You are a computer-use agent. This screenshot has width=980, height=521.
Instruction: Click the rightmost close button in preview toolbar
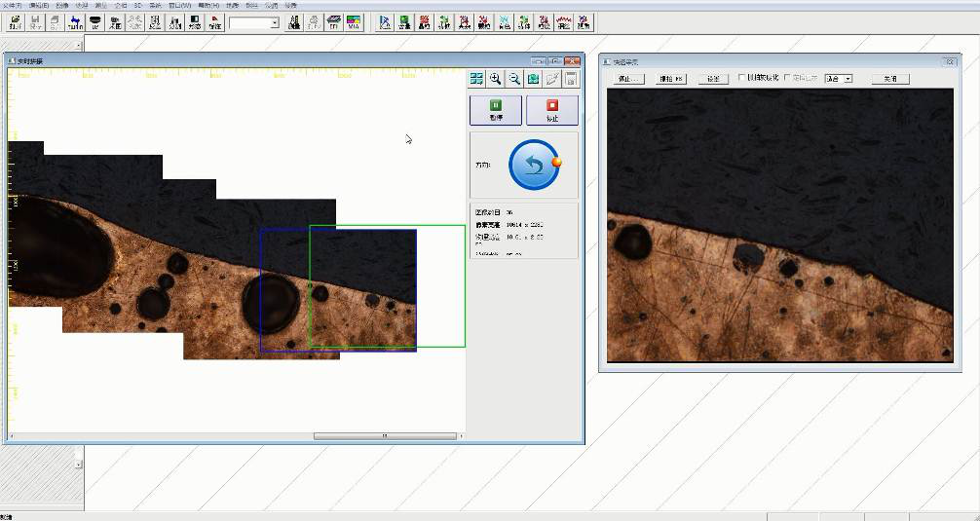click(x=889, y=78)
